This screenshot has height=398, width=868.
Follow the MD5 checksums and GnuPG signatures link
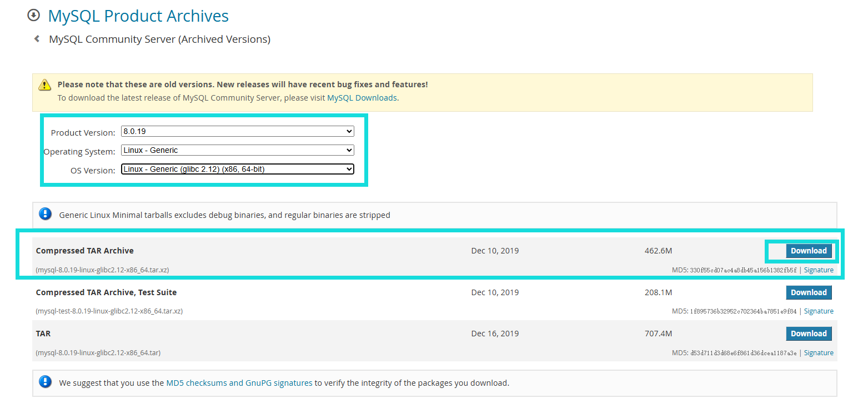tap(239, 383)
